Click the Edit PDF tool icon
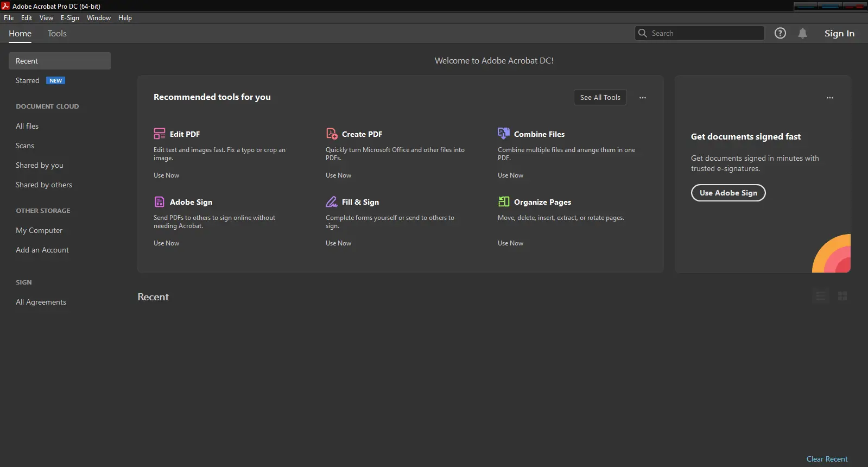Screen dimensions: 868x467 pos(160,134)
